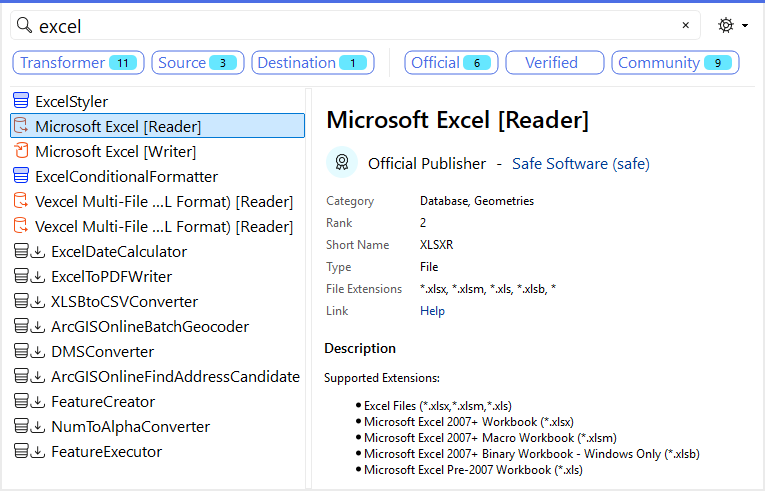Expand the gear dropdown arrow
The image size is (765, 491).
click(x=745, y=25)
